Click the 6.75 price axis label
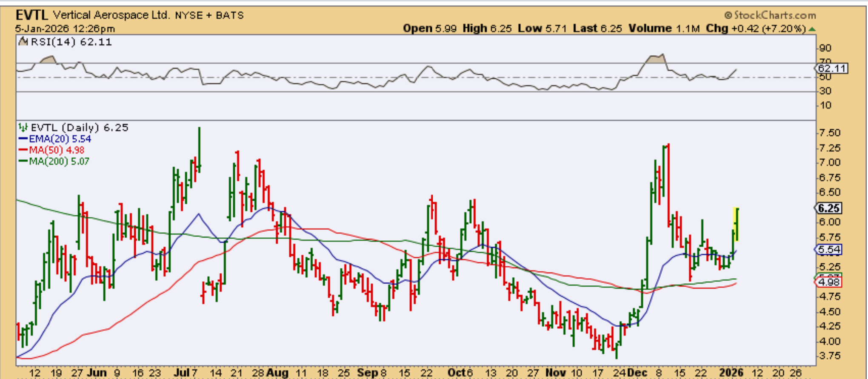The height and width of the screenshot is (379, 868). (x=829, y=177)
